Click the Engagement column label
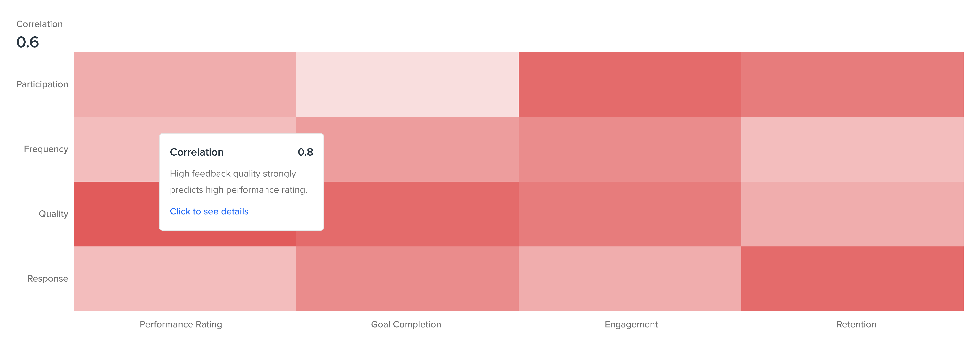This screenshot has height=349, width=980. coord(631,324)
